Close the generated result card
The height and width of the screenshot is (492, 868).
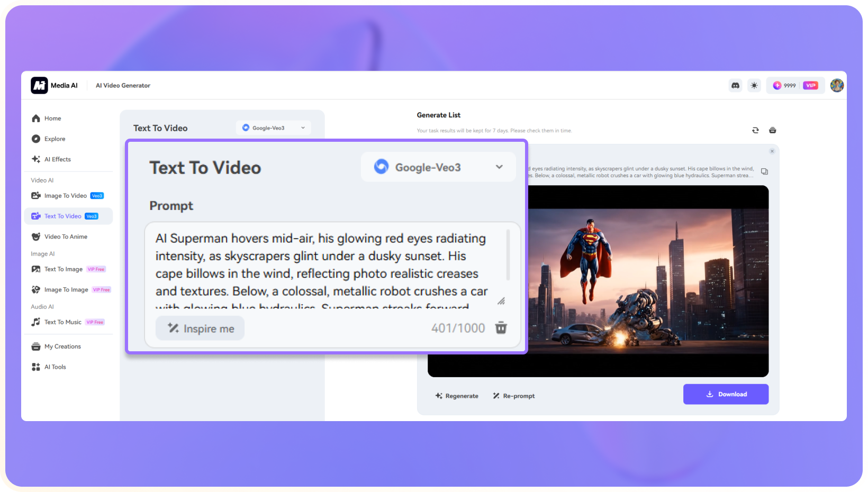(772, 151)
